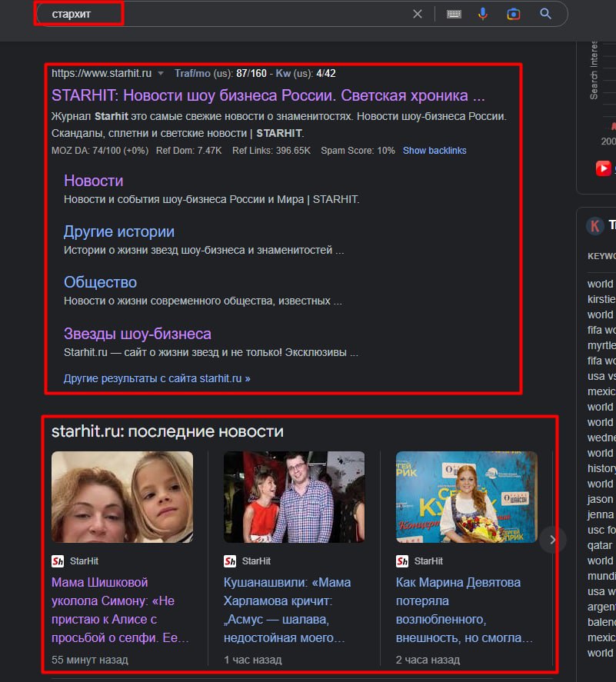
Task: Open STARHIT: Новости шоу бизнеса России result
Action: coord(268,95)
